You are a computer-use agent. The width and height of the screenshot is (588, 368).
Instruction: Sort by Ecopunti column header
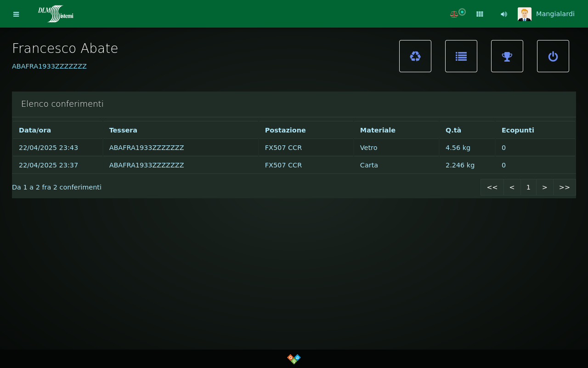tap(518, 130)
